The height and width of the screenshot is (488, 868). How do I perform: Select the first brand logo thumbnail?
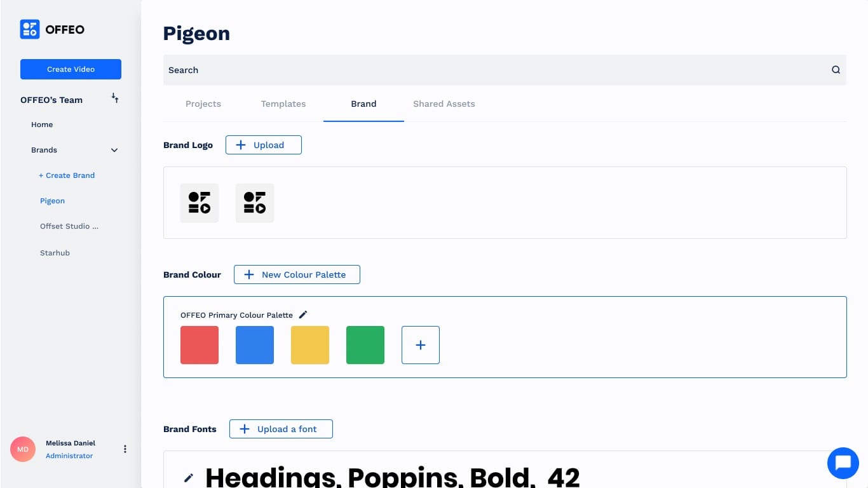200,203
